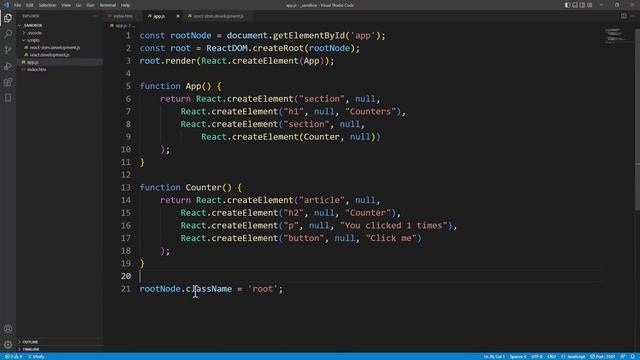Viewport: 640px width, 360px height.
Task: Click the icon below Extensions in activity bar
Action: point(8,98)
